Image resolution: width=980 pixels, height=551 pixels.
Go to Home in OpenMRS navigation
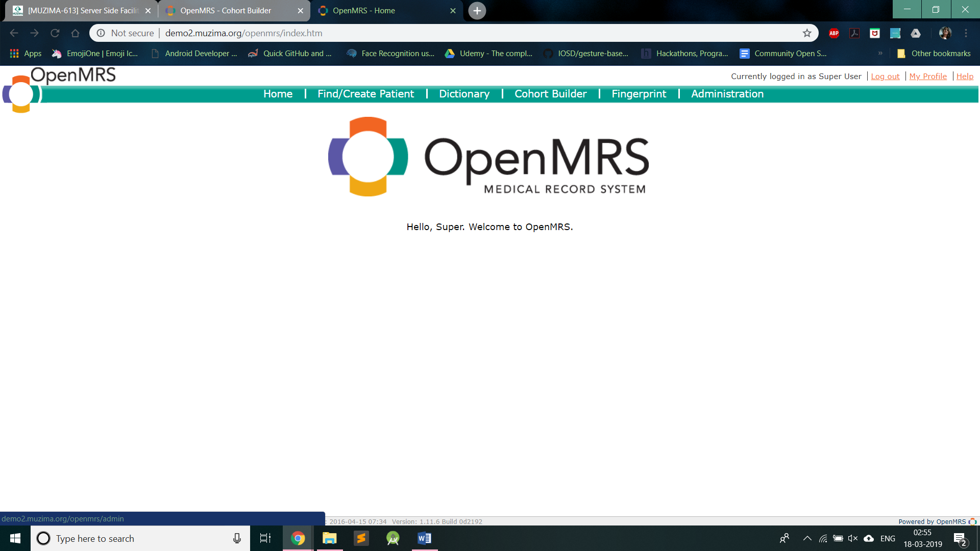(x=278, y=94)
